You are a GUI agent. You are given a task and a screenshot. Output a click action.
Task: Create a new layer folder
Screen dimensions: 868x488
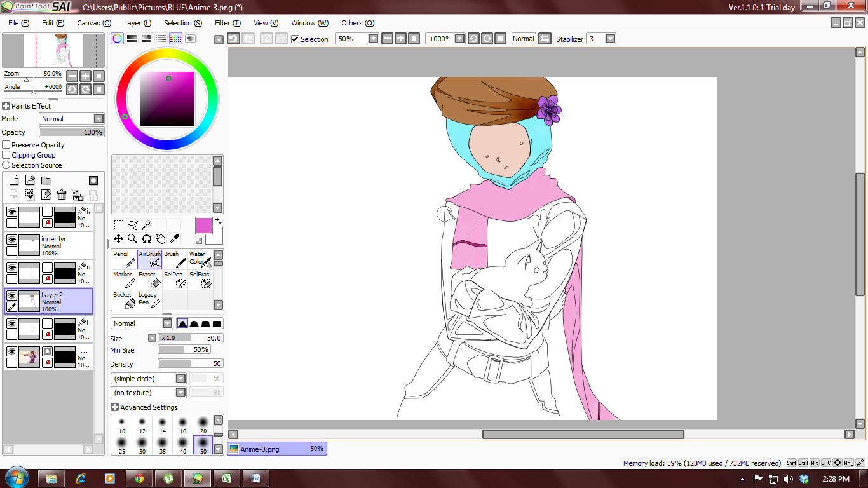point(46,180)
